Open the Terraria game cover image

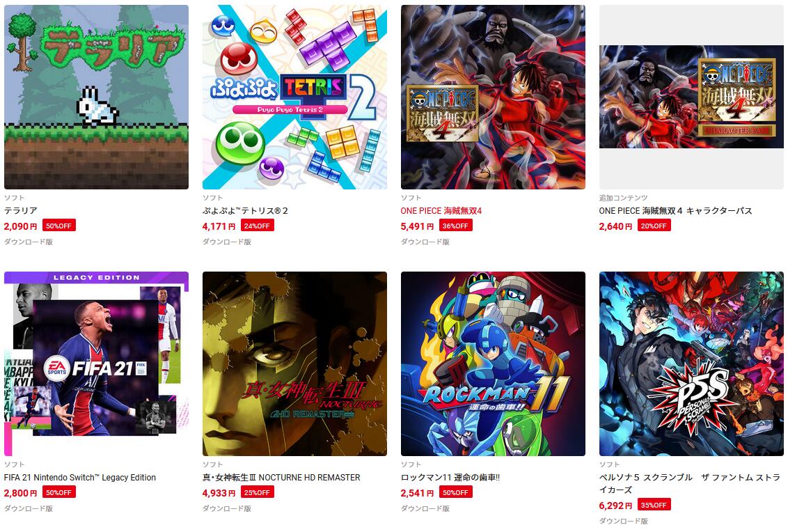pos(97,97)
